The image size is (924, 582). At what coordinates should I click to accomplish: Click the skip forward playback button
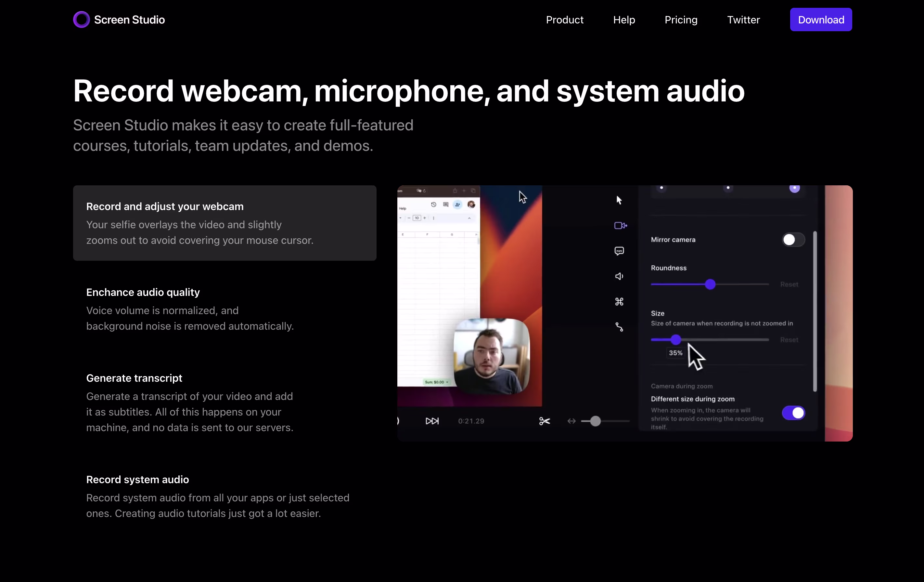(432, 421)
